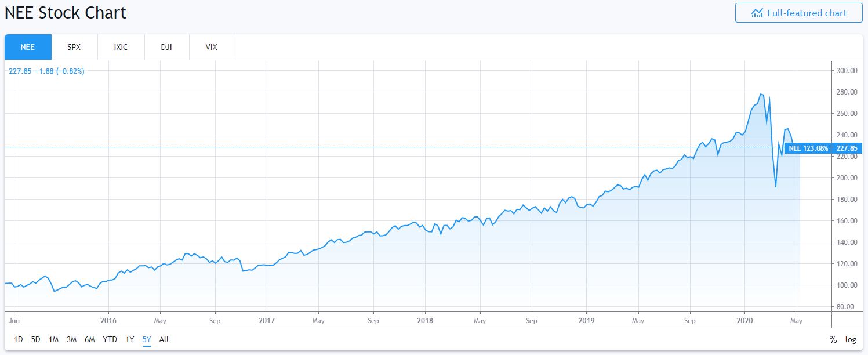Viewport: 868px width, 355px height.
Task: Set time range to 5D
Action: 36,339
